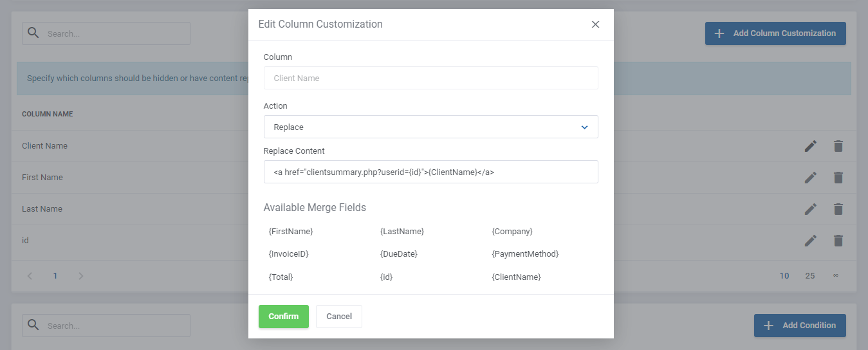Click the Replace Content text field
This screenshot has width=868, height=350.
[430, 172]
